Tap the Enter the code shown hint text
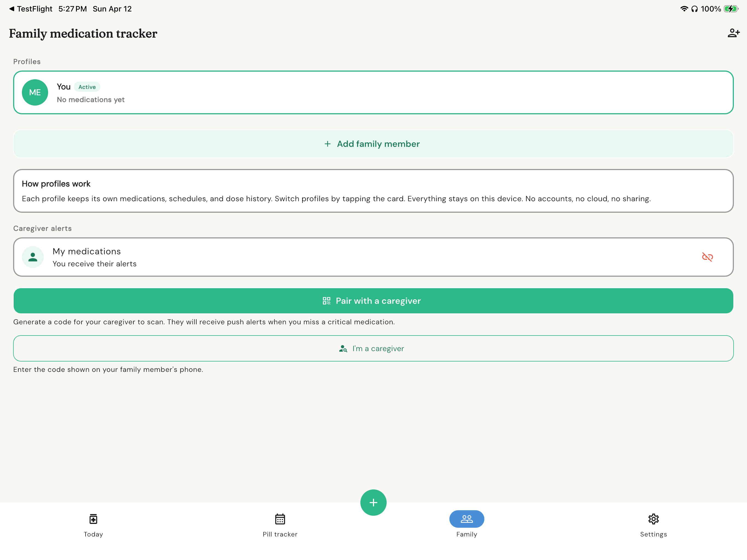The width and height of the screenshot is (747, 560). pos(108,369)
